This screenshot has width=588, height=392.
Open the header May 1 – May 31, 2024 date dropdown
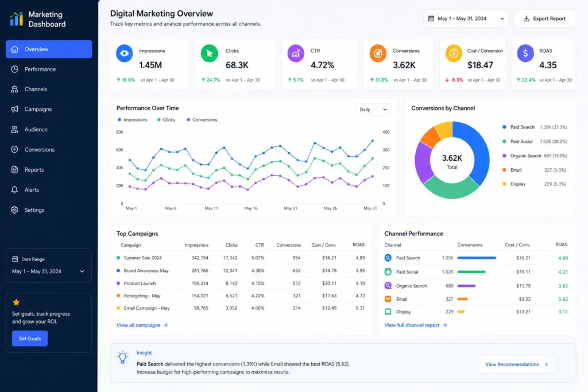tap(466, 18)
